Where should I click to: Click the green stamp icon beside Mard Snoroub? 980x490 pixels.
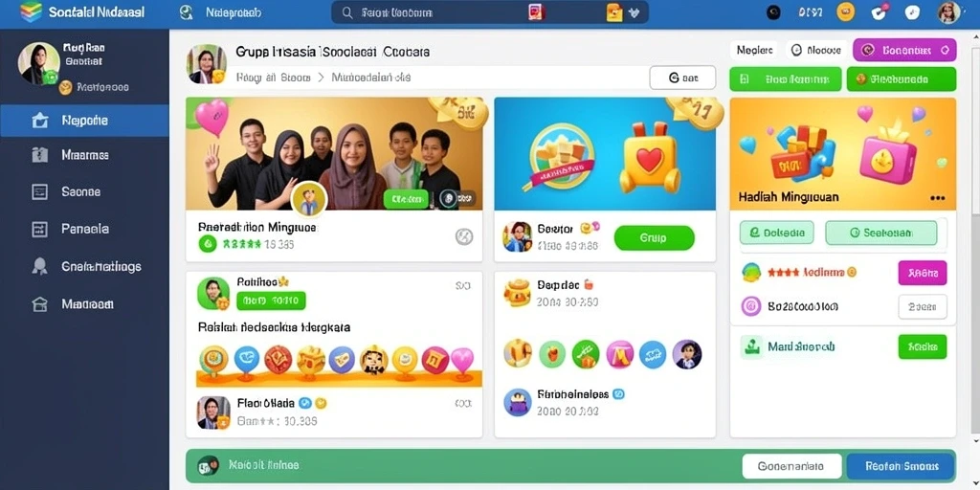pyautogui.click(x=751, y=346)
